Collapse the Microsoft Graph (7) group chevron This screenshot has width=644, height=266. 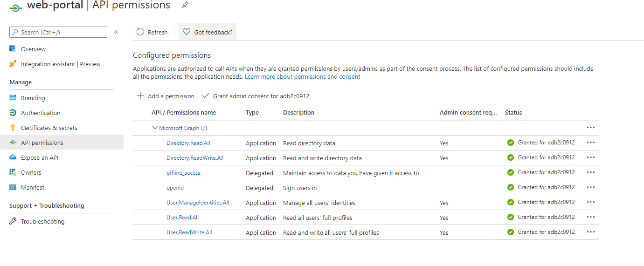coord(155,128)
